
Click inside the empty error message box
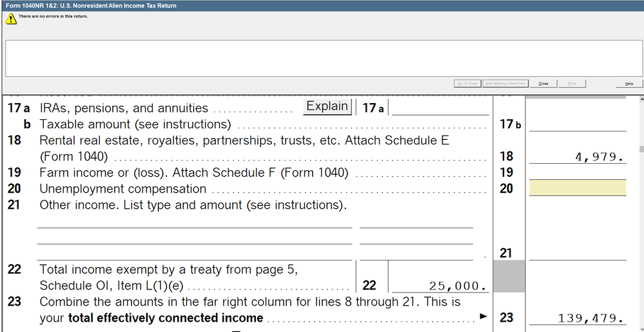pyautogui.click(x=321, y=58)
